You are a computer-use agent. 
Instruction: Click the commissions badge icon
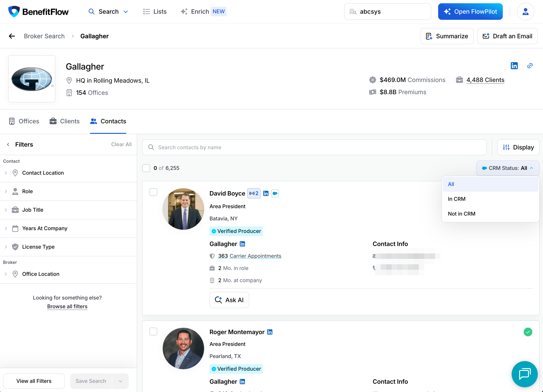[x=372, y=80]
